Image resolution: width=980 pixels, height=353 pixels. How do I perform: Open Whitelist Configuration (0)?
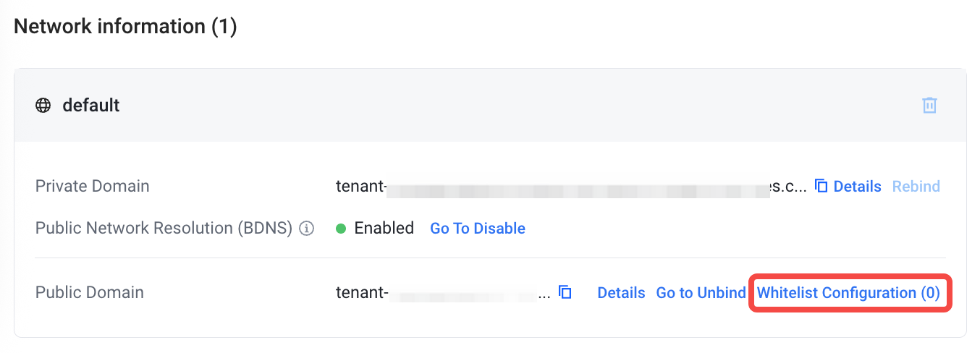pyautogui.click(x=848, y=293)
